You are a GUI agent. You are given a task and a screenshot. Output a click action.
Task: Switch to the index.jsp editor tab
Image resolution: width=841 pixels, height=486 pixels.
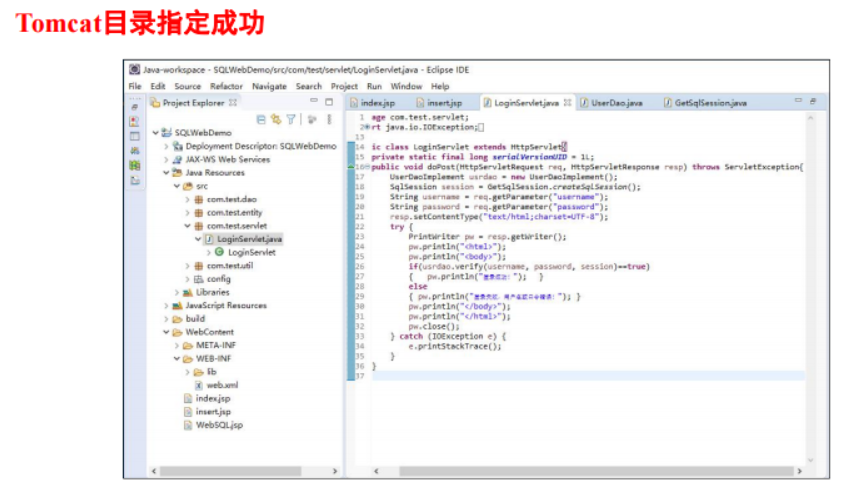(x=373, y=102)
